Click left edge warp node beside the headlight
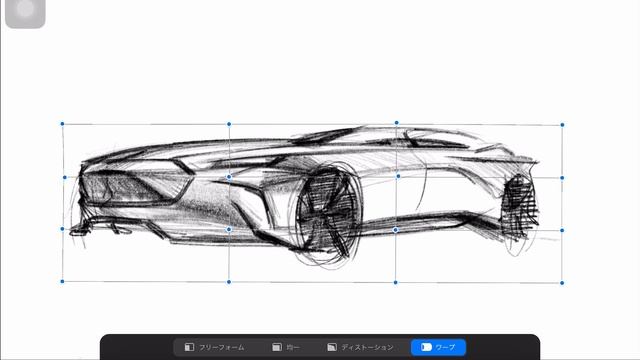Screen dimensions: 640x360 64,178
